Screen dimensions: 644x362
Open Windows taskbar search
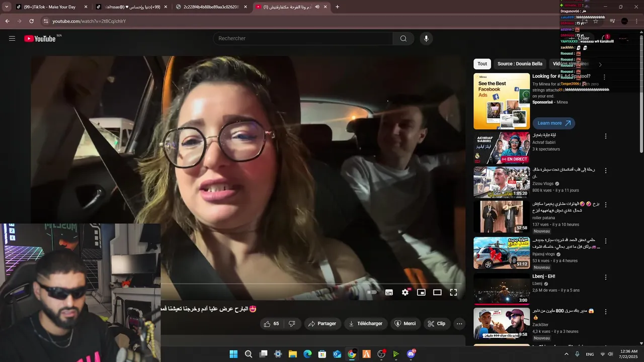coord(249,354)
